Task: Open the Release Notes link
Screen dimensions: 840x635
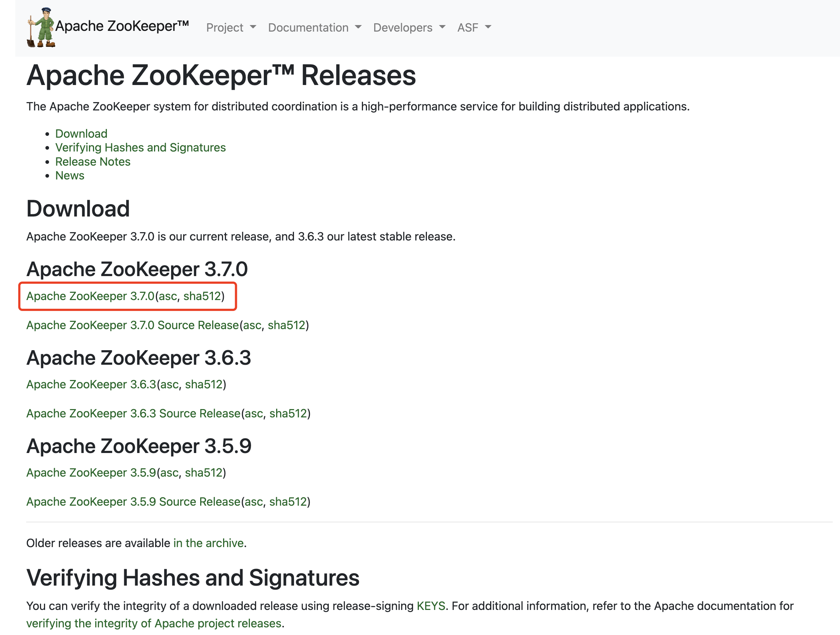Action: tap(93, 161)
